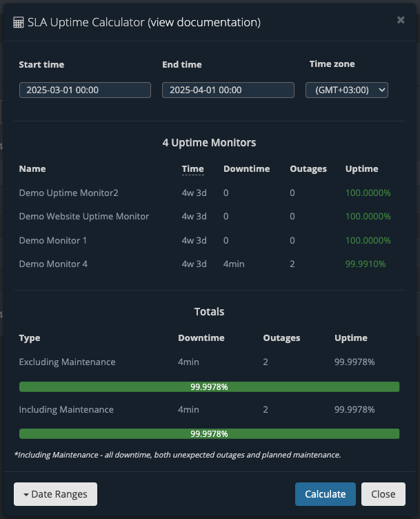Click the Including Maintenance row label

click(66, 409)
